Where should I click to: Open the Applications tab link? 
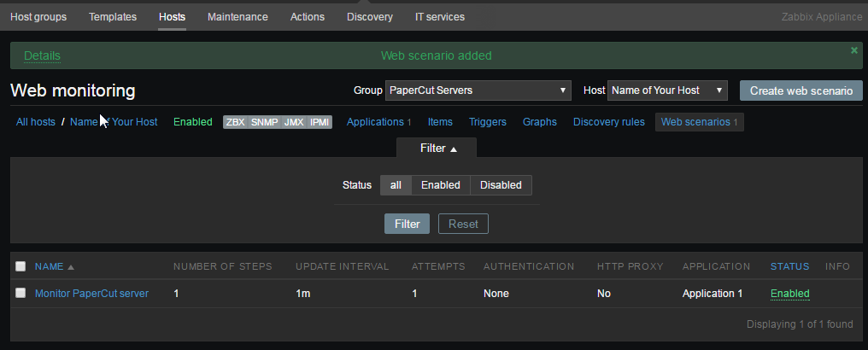click(x=375, y=122)
